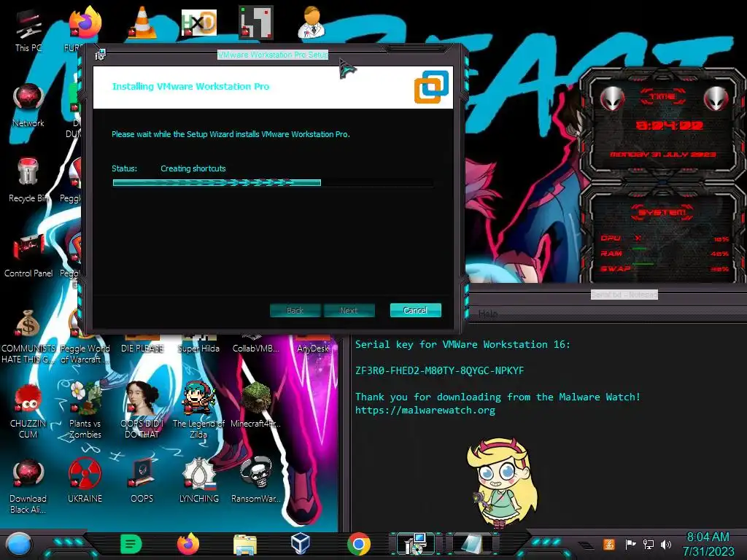This screenshot has height=560, width=747.
Task: Switch to the Notepad taskbar button
Action: 472,544
